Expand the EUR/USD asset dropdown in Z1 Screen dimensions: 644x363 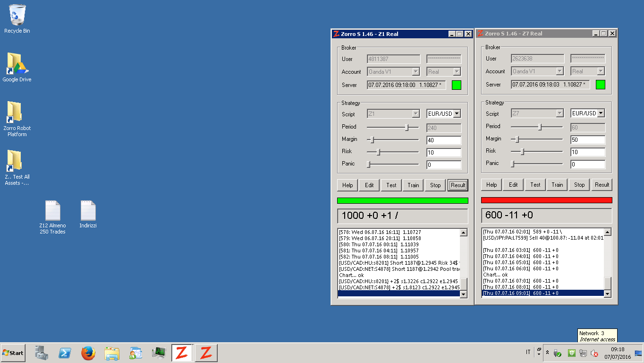coord(457,114)
